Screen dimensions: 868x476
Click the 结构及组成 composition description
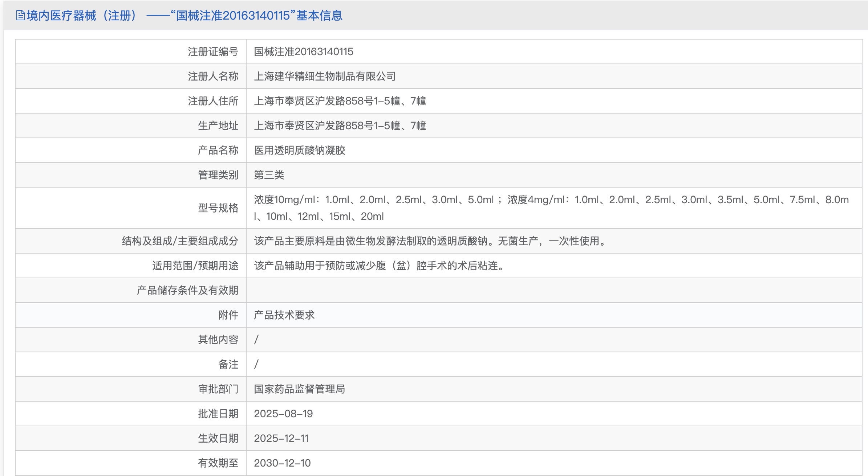click(x=430, y=241)
